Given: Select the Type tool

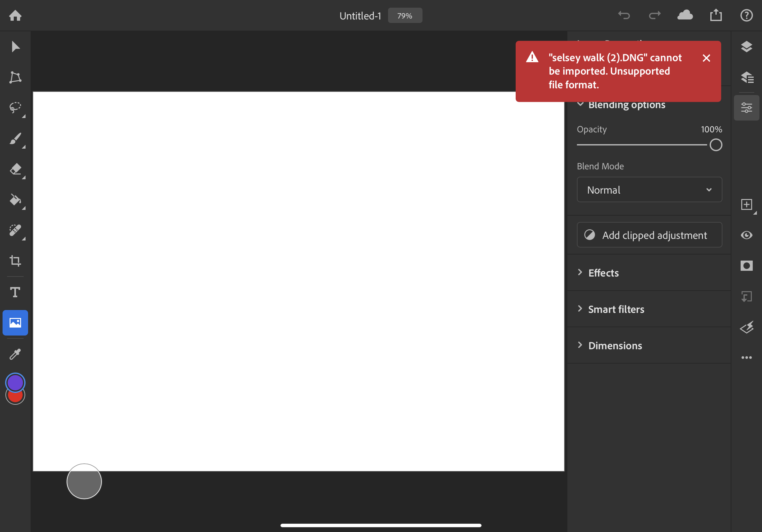Looking at the screenshot, I should tap(15, 292).
